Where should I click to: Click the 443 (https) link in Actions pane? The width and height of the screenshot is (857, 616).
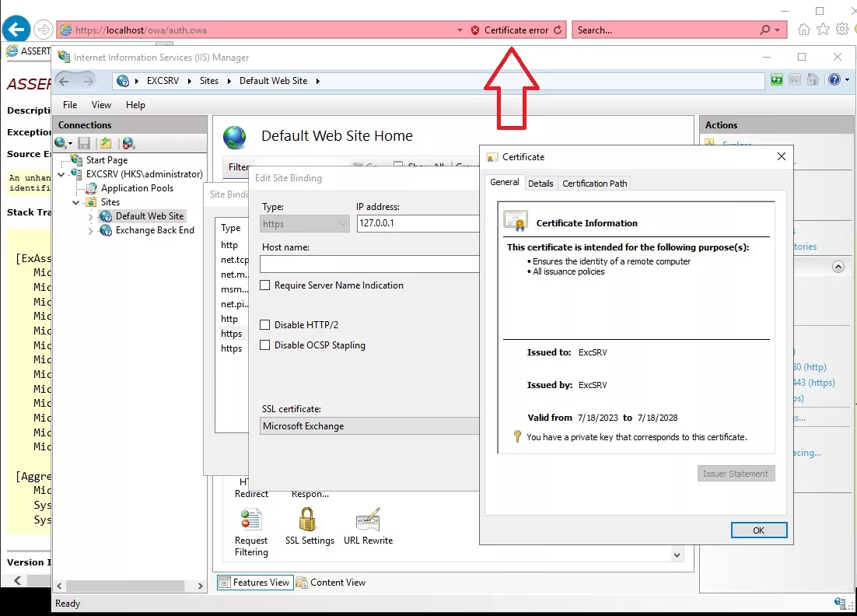pos(813,383)
